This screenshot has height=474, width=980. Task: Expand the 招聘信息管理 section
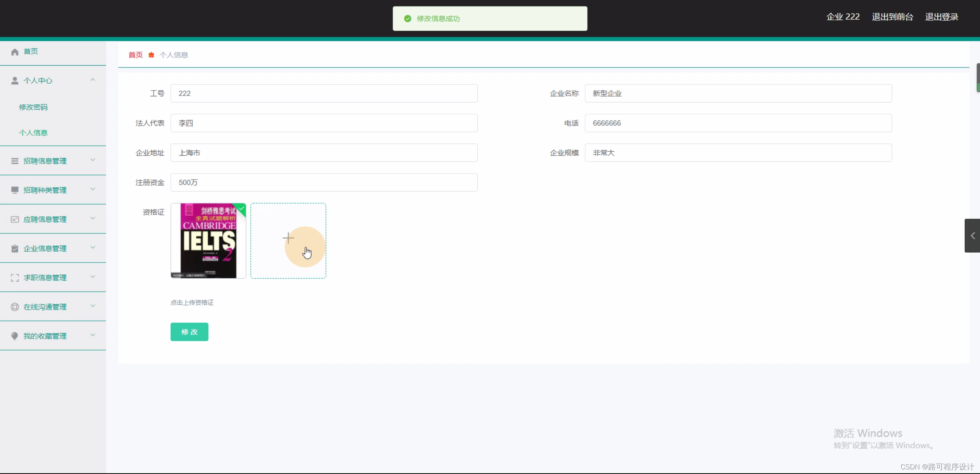coord(92,161)
